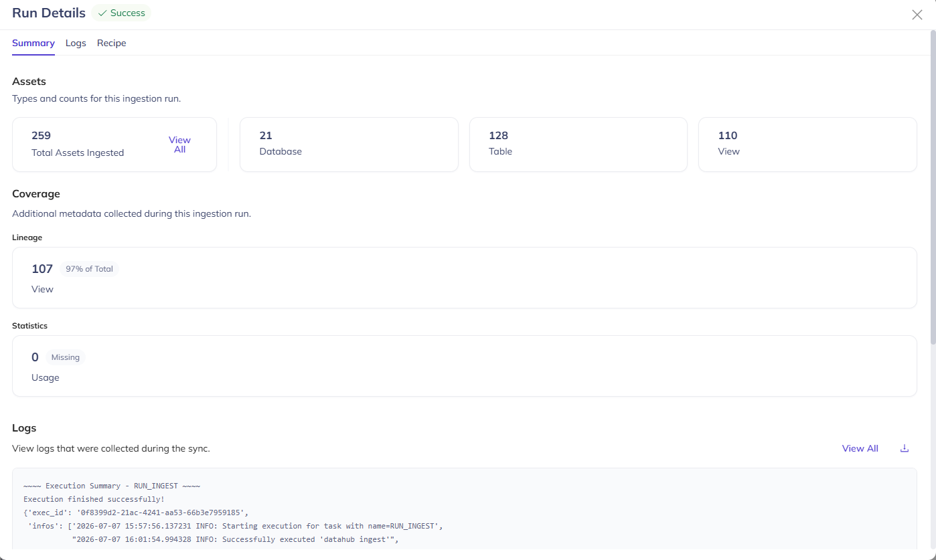936x560 pixels.
Task: Select the Summary tab
Action: click(33, 43)
